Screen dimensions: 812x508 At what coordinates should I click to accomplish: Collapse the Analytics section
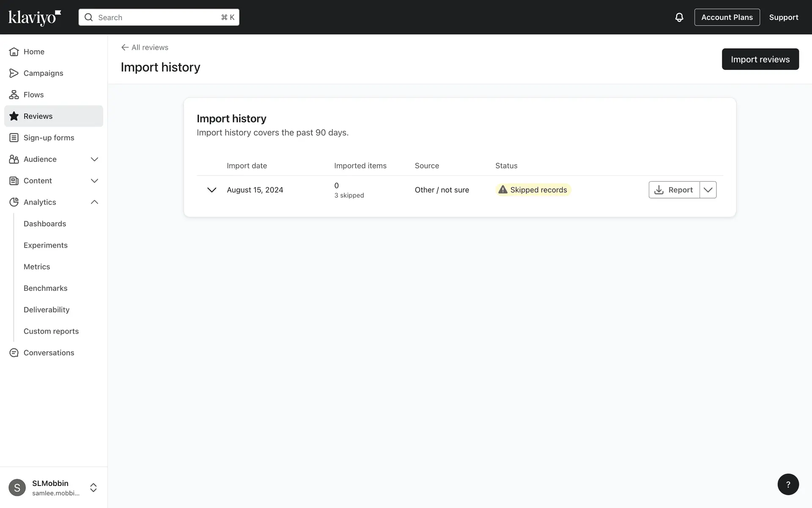point(94,202)
